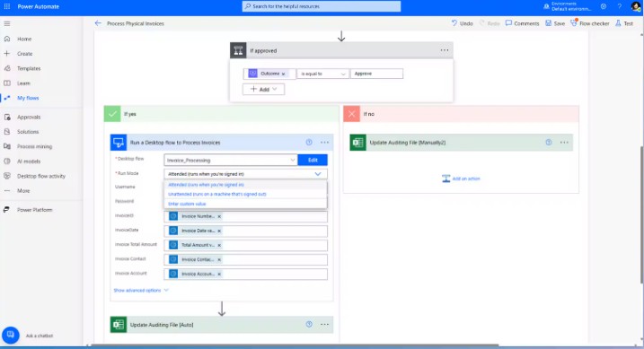Click Test in the command bar
Screen dimensions: 644x349
click(x=624, y=23)
